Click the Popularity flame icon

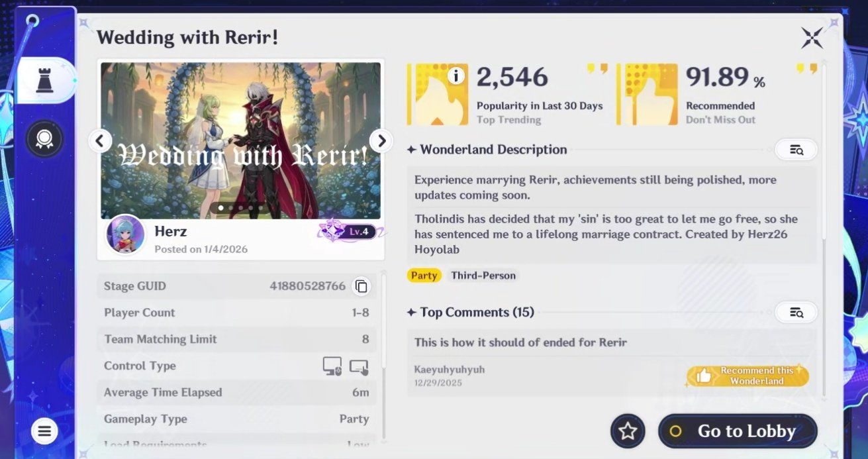coord(438,94)
